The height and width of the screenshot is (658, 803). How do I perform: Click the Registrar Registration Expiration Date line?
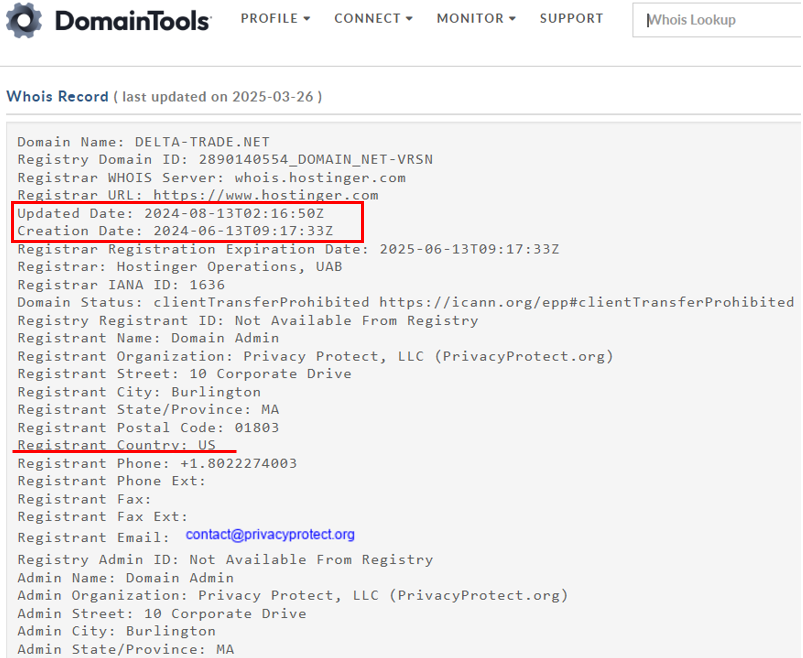[288, 249]
